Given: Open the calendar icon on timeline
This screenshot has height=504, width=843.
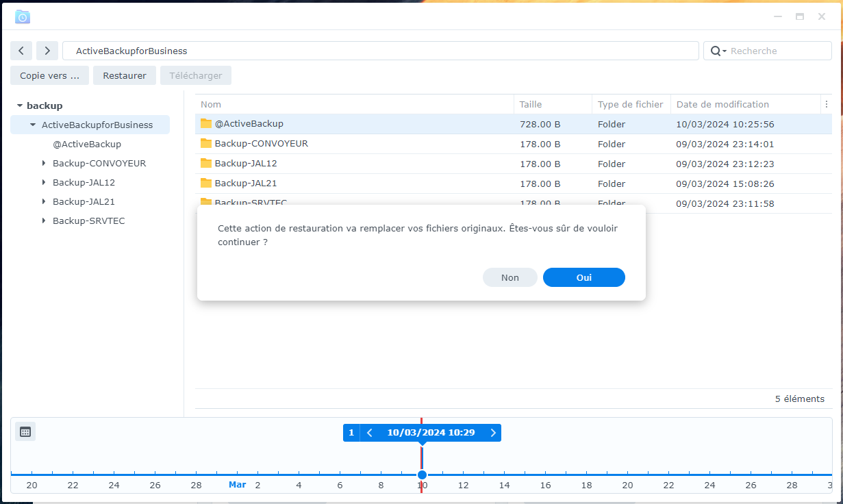Looking at the screenshot, I should pos(25,431).
